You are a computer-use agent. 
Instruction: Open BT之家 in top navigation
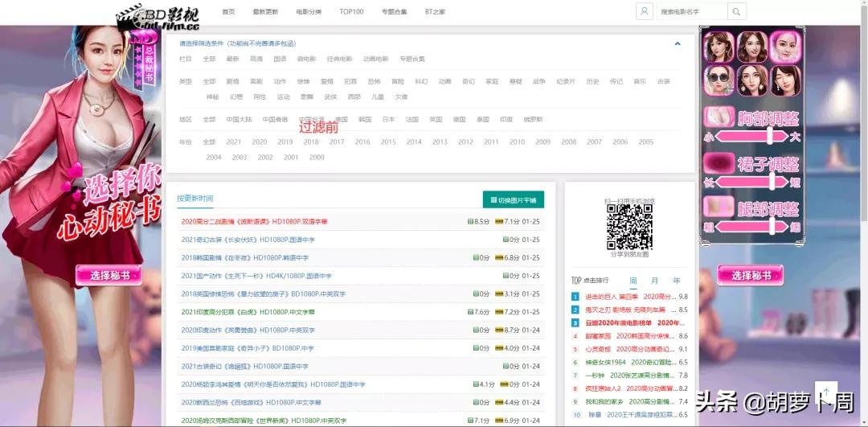coord(435,11)
